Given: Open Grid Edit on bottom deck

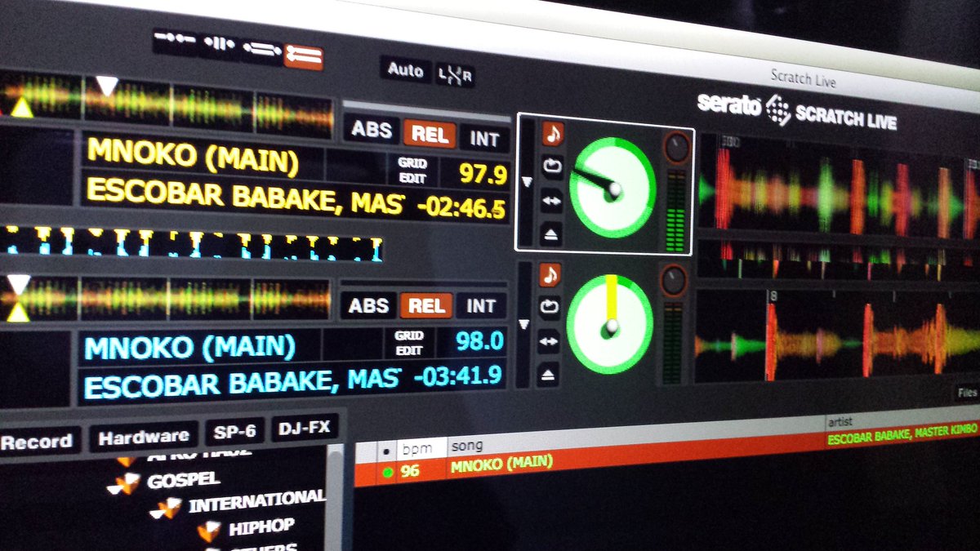Looking at the screenshot, I should tap(408, 343).
